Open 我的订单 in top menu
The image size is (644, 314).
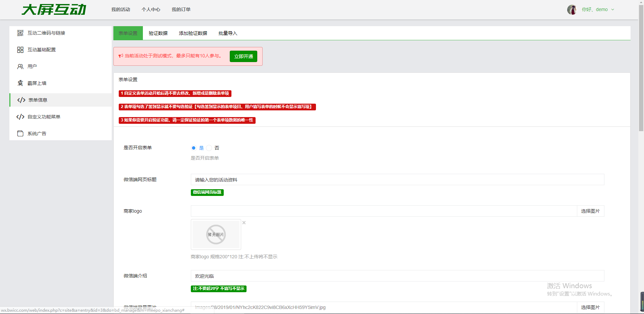coord(181,9)
